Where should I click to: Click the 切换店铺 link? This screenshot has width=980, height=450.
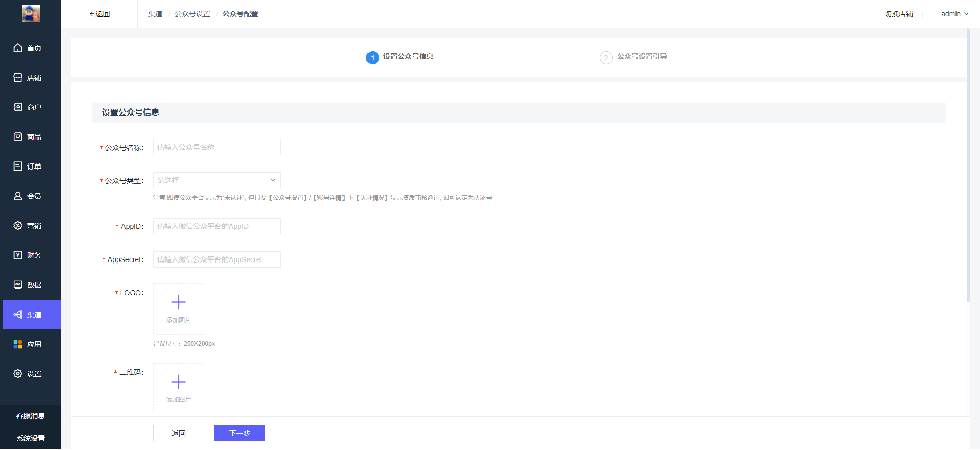coord(898,14)
